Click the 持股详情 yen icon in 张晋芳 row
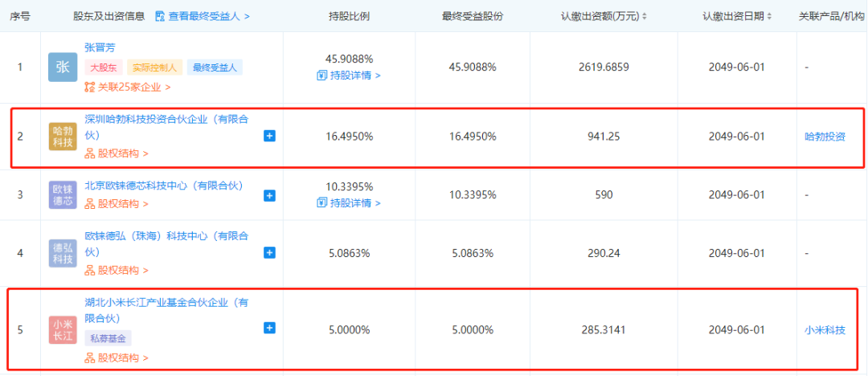The height and width of the screenshot is (376, 868). pyautogui.click(x=321, y=75)
